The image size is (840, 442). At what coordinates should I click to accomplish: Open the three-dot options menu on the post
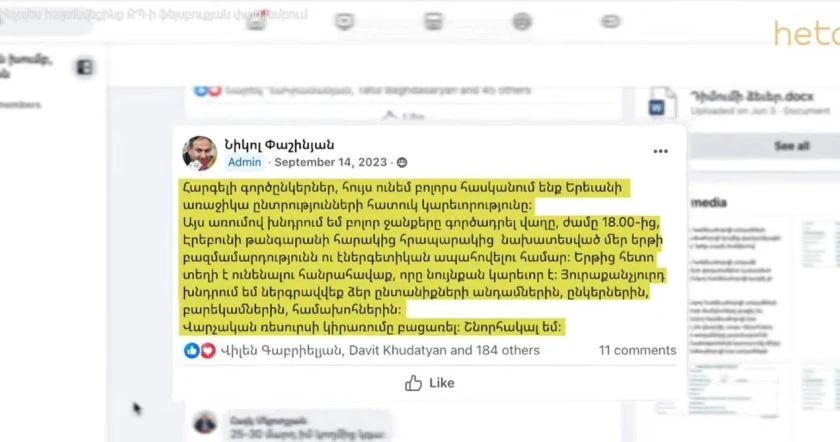[661, 152]
